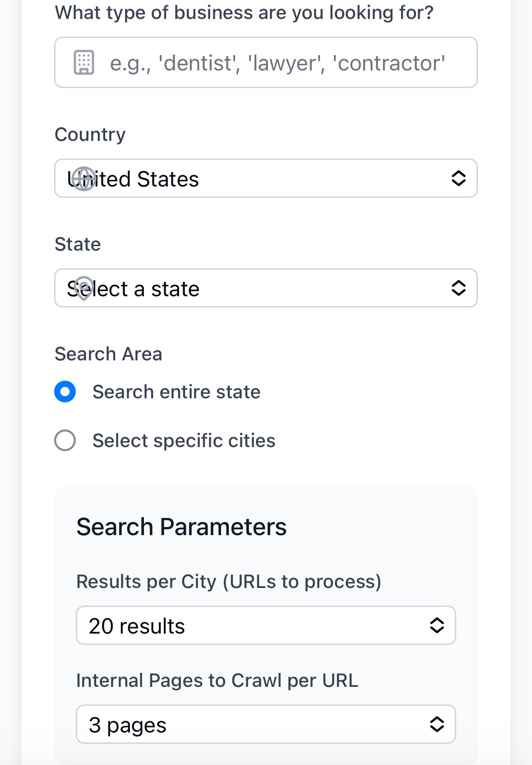Image resolution: width=532 pixels, height=765 pixels.
Task: Click the building icon in business field
Action: point(84,62)
